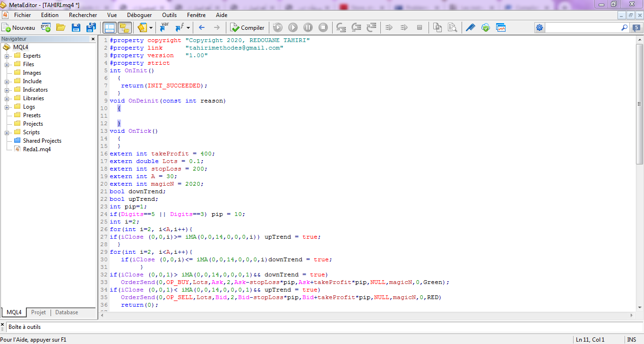Open the function list dropdown arrow
This screenshot has width=644, height=344.
(x=188, y=27)
